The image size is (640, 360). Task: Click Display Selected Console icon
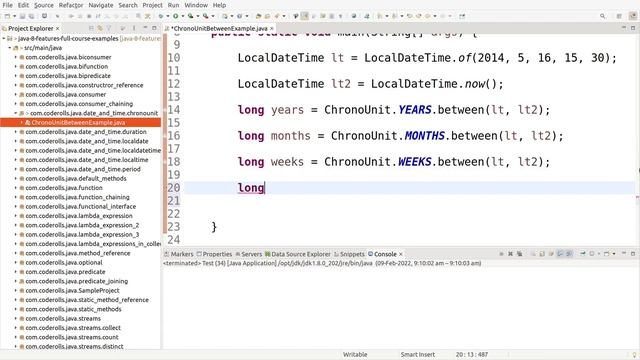pyautogui.click(x=592, y=254)
